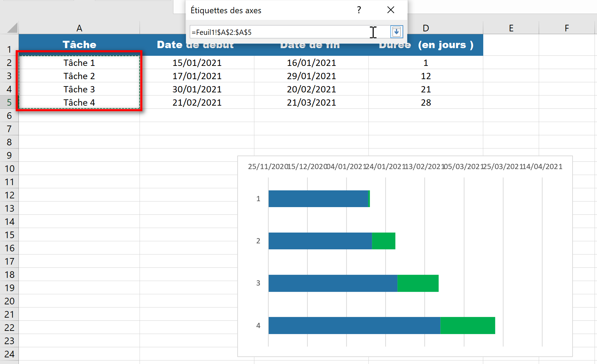Click chart category label 4
The height and width of the screenshot is (364, 597).
(x=258, y=325)
